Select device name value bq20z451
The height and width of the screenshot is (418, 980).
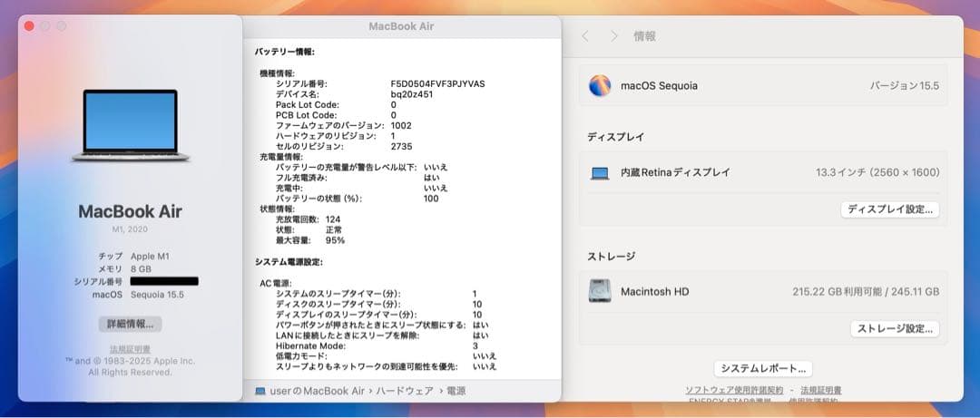pyautogui.click(x=412, y=94)
